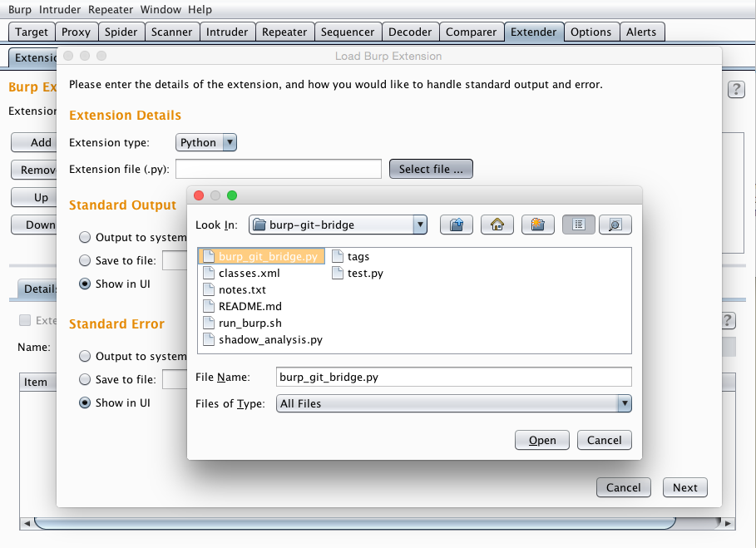Switch to the Options tab
Screen dimensions: 756x548
tap(591, 32)
